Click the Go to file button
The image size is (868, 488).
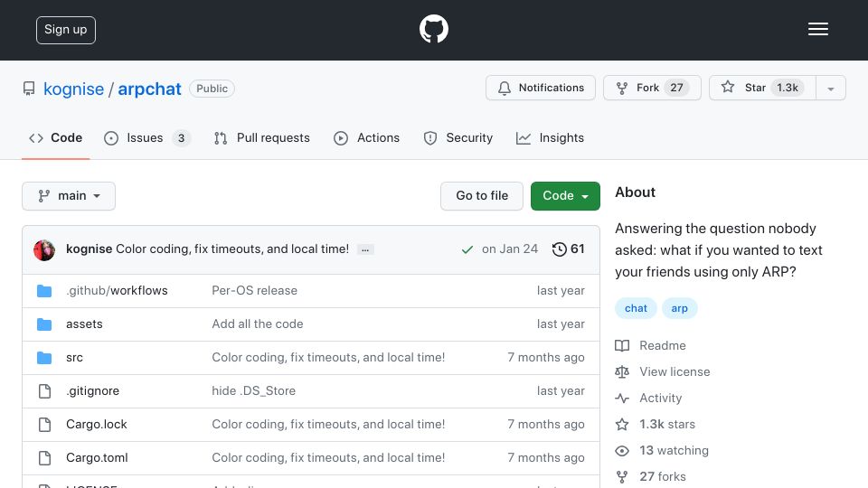[482, 196]
